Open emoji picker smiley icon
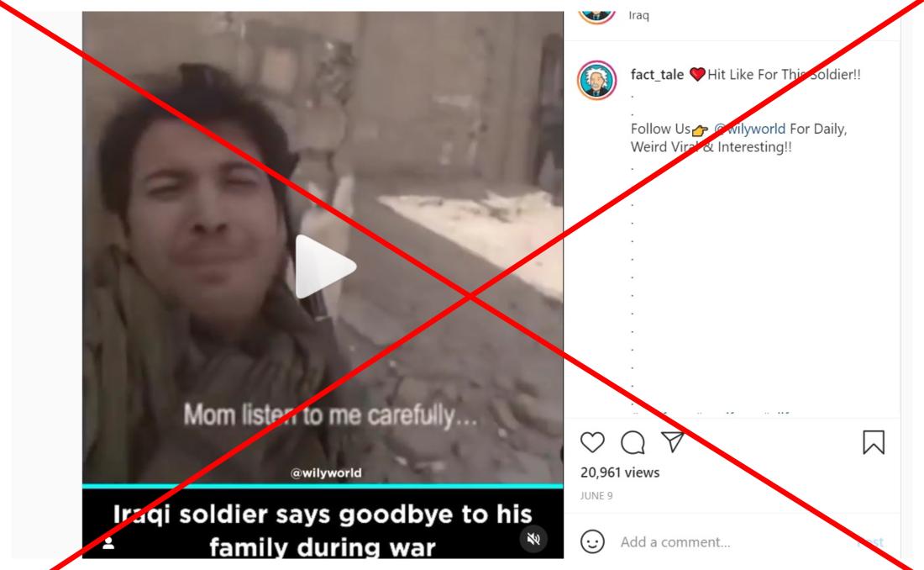 tap(592, 541)
